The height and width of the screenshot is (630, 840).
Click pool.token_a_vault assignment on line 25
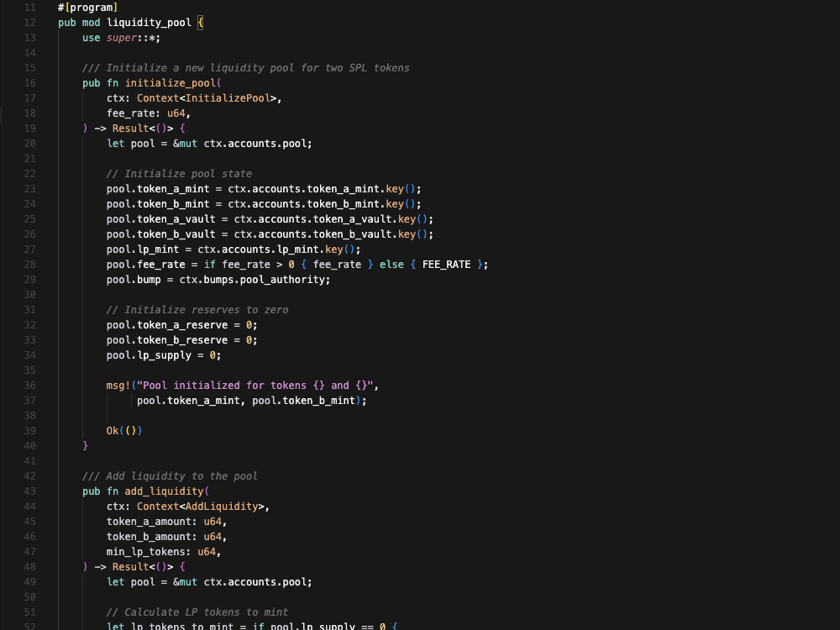click(270, 219)
